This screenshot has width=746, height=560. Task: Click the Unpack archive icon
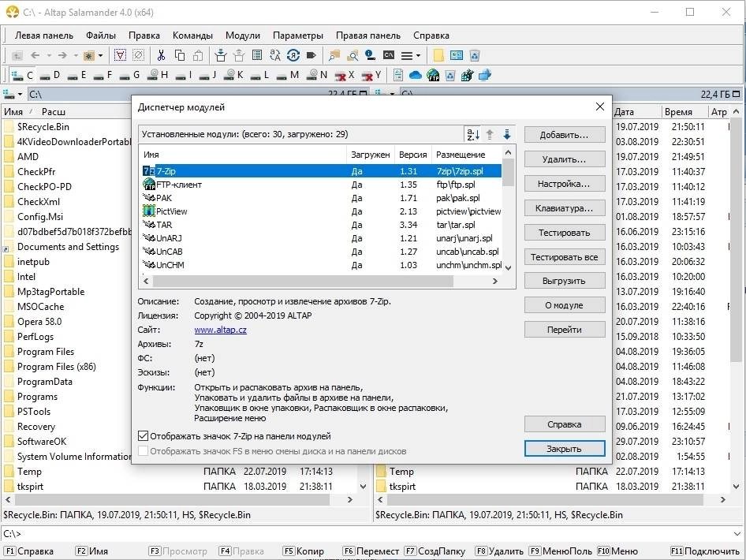(x=239, y=56)
